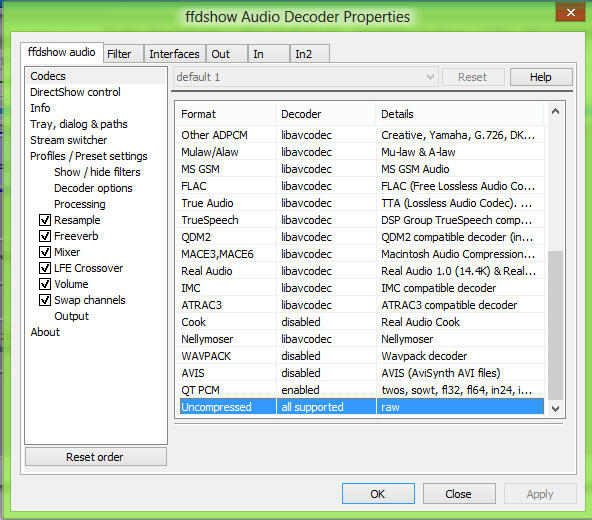
Task: Click the Decoder column header
Action: pyautogui.click(x=326, y=114)
